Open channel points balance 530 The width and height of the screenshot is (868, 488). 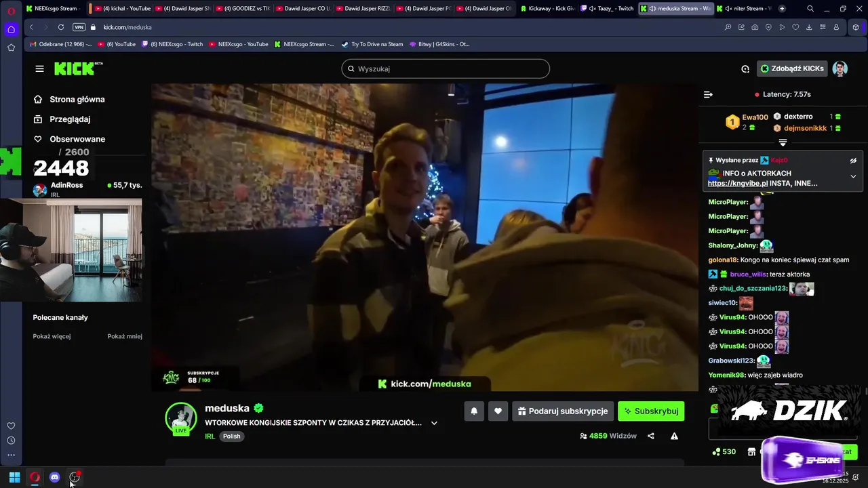tap(724, 451)
